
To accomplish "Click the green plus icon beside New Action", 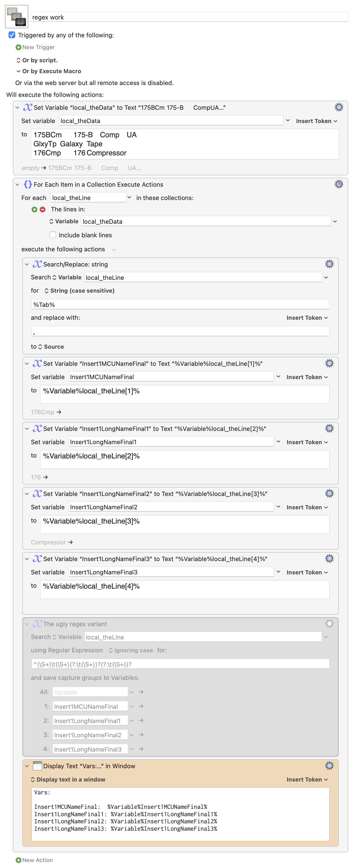I will pos(19,860).
